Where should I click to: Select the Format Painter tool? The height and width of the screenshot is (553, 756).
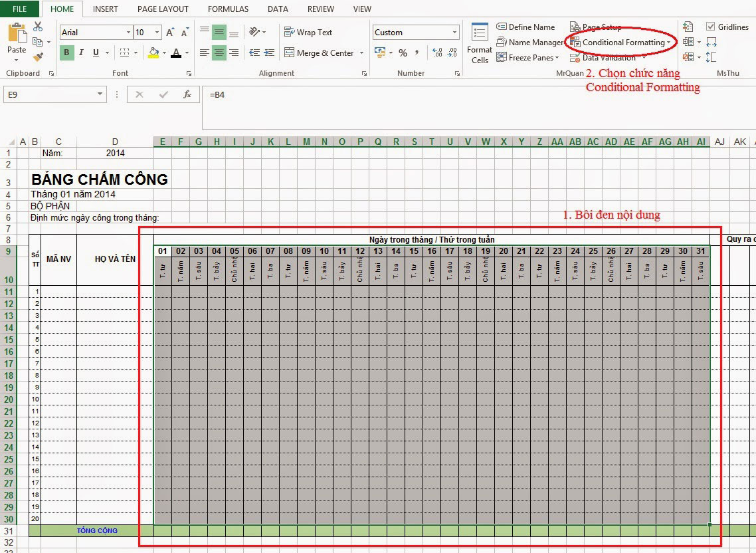coord(38,57)
